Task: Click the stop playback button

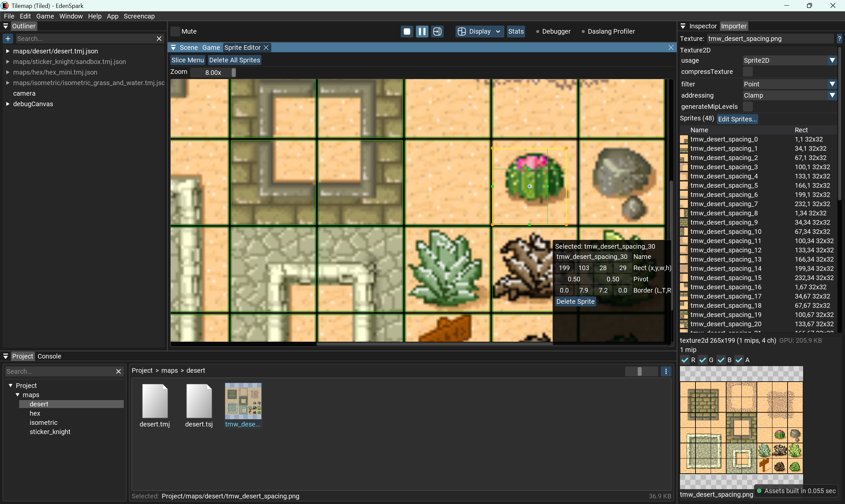Action: tap(407, 31)
